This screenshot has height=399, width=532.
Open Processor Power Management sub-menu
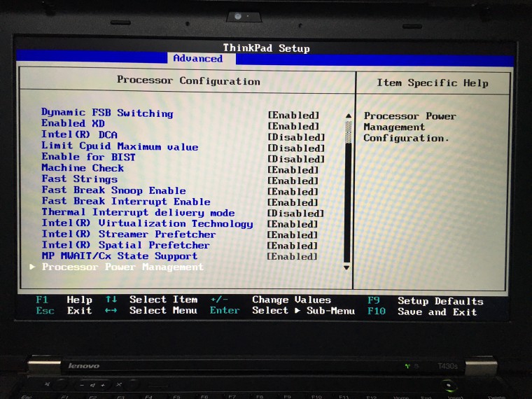click(122, 267)
